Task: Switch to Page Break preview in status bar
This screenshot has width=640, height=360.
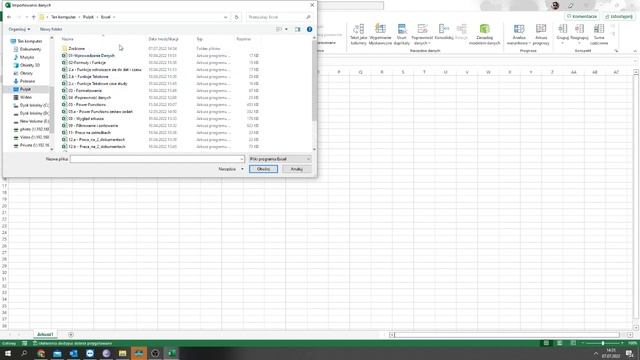Action: [x=573, y=343]
